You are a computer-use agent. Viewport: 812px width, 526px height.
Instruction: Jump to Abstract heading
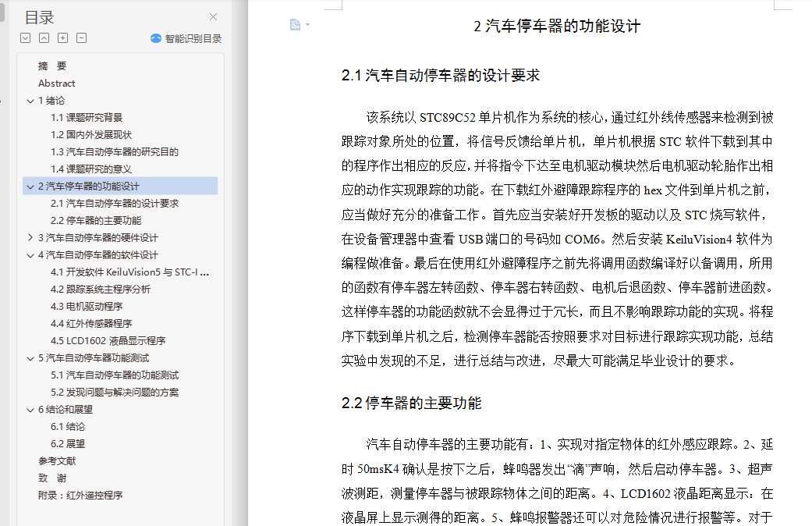pos(56,83)
